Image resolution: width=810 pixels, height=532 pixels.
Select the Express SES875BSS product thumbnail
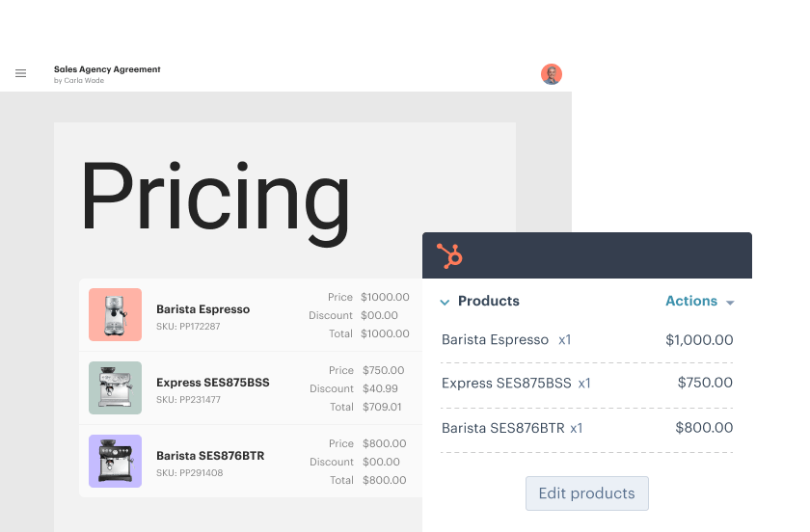click(x=115, y=387)
